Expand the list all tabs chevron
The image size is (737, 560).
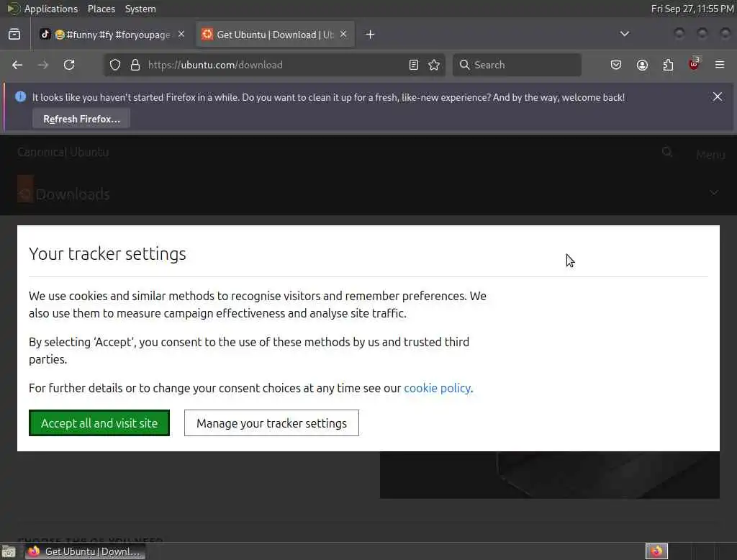point(625,34)
